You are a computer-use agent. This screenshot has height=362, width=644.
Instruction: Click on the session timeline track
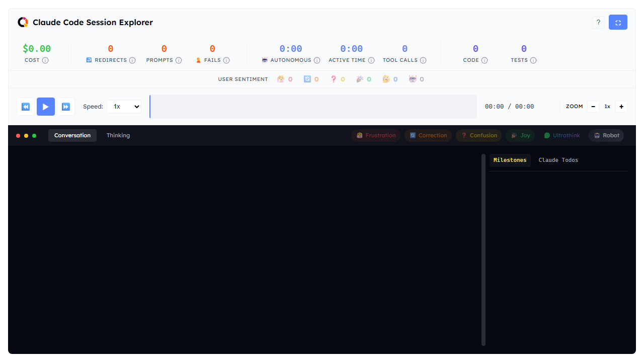tap(313, 107)
